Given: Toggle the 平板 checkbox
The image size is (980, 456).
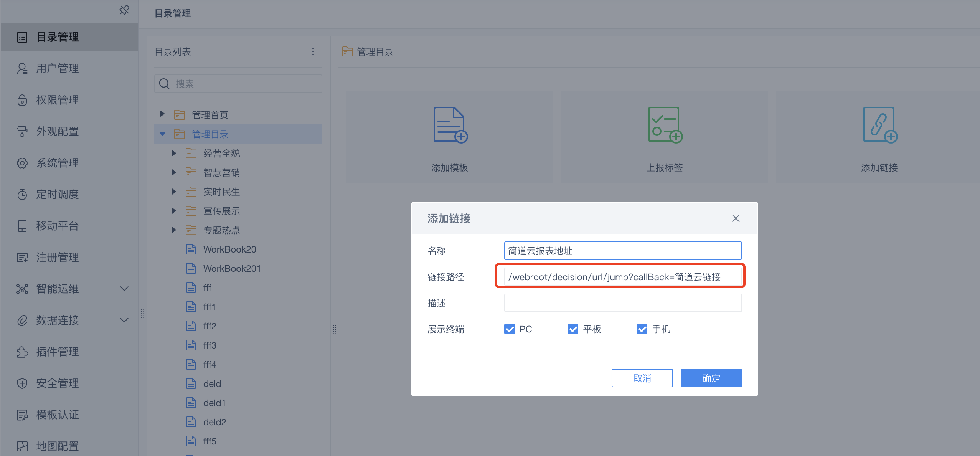Looking at the screenshot, I should point(573,329).
